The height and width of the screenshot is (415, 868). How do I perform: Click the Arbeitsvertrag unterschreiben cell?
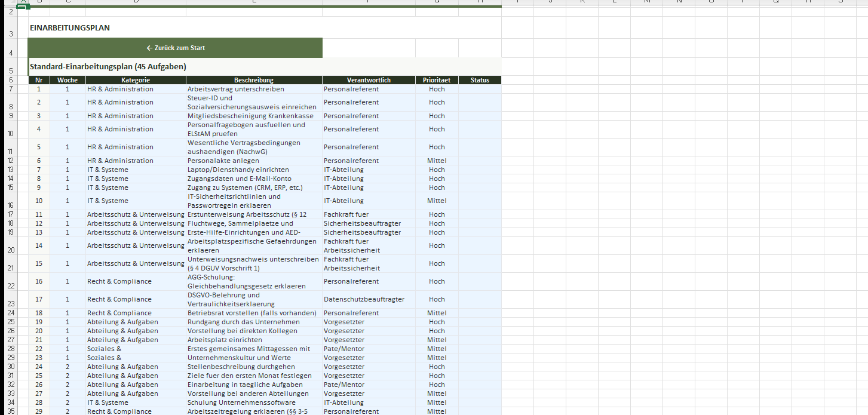point(254,89)
